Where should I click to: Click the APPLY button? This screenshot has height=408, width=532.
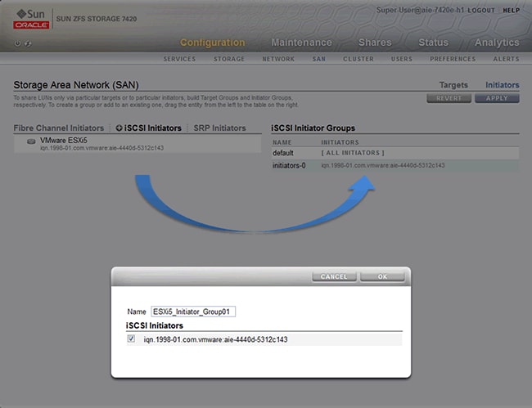pyautogui.click(x=497, y=98)
